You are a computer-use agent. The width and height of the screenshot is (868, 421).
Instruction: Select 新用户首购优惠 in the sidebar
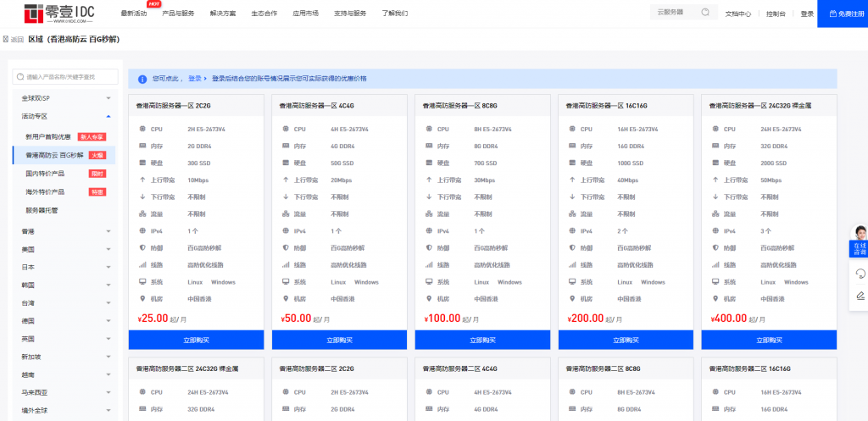(x=49, y=136)
